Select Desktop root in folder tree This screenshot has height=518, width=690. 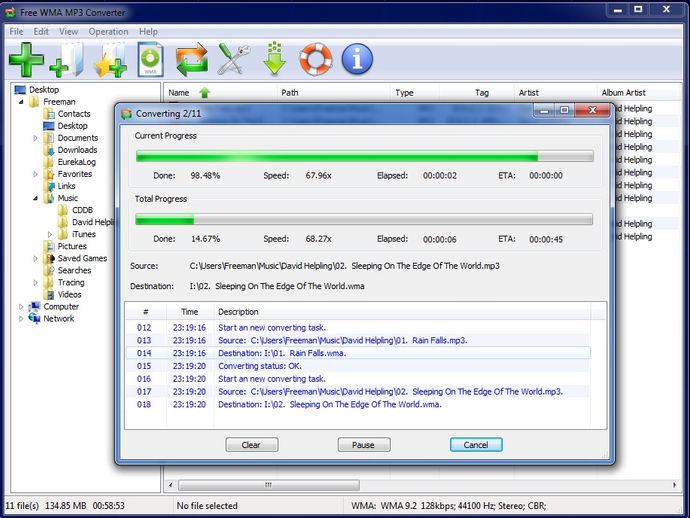click(44, 90)
